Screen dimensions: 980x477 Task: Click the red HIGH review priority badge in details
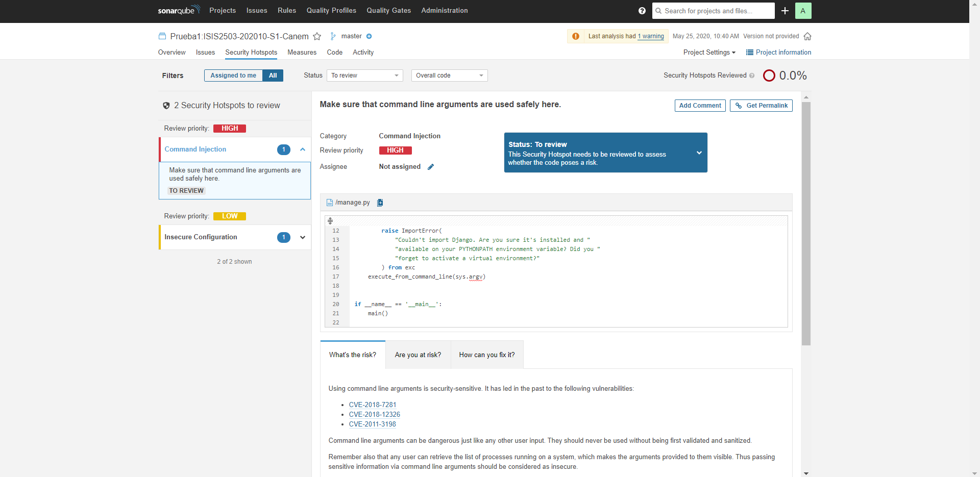[395, 150]
